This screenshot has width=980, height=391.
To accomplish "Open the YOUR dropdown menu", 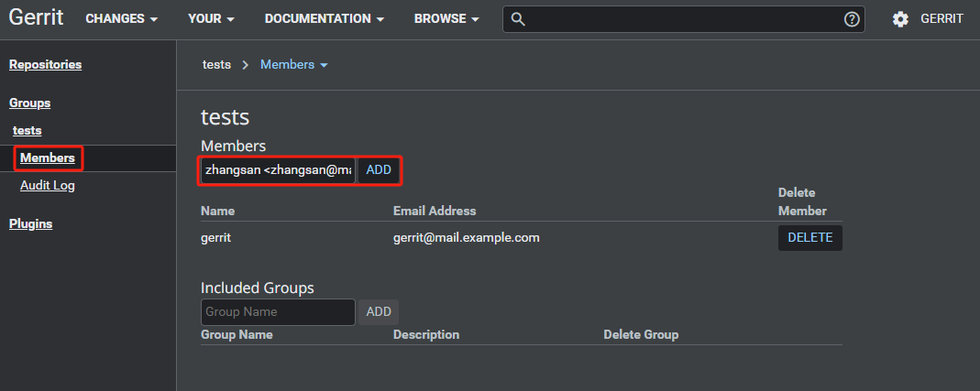I will pos(211,19).
